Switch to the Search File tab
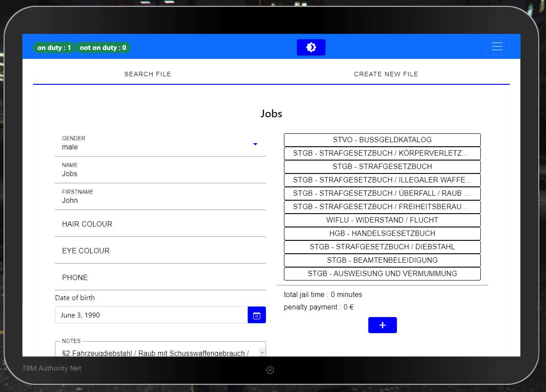This screenshot has width=546, height=392. point(148,74)
